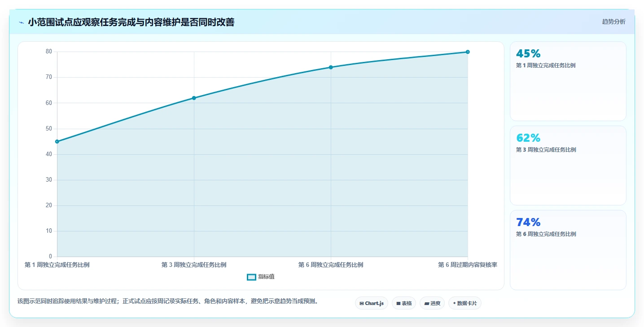This screenshot has width=644, height=327.
Task: Click the axis label 第 1 周独立完成任务比例 under chart
Action: pos(57,265)
